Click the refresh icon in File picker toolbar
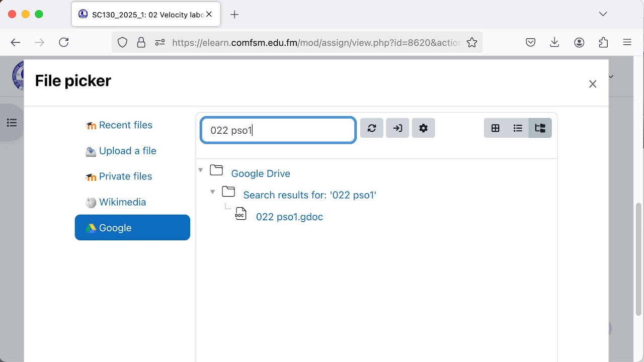This screenshot has width=644, height=362. (372, 128)
